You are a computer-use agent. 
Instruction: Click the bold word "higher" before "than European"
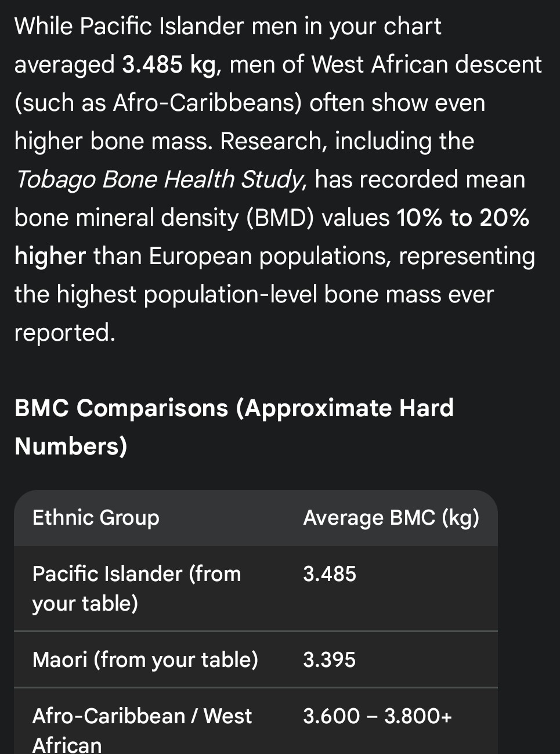(x=50, y=257)
